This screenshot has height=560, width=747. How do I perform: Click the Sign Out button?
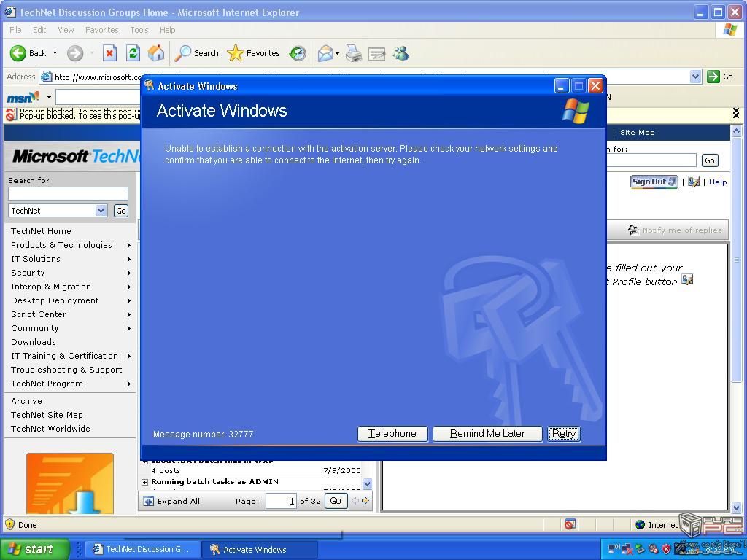click(654, 182)
